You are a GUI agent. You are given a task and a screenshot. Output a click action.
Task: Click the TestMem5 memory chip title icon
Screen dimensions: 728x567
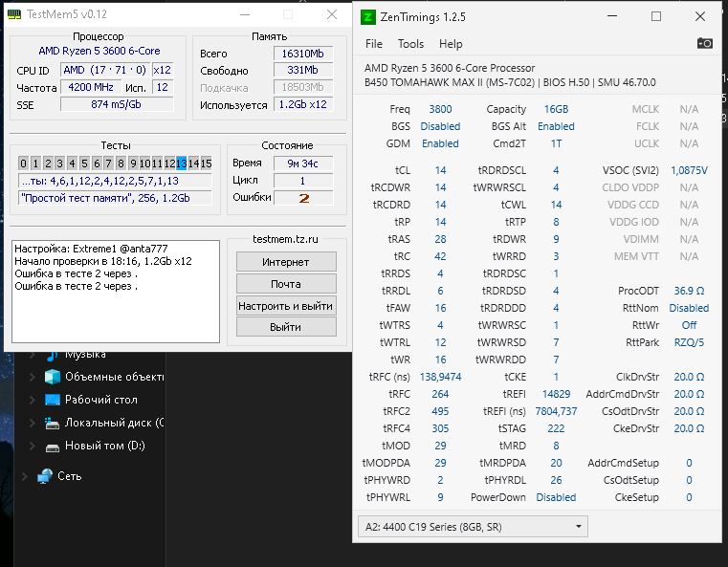point(14,14)
